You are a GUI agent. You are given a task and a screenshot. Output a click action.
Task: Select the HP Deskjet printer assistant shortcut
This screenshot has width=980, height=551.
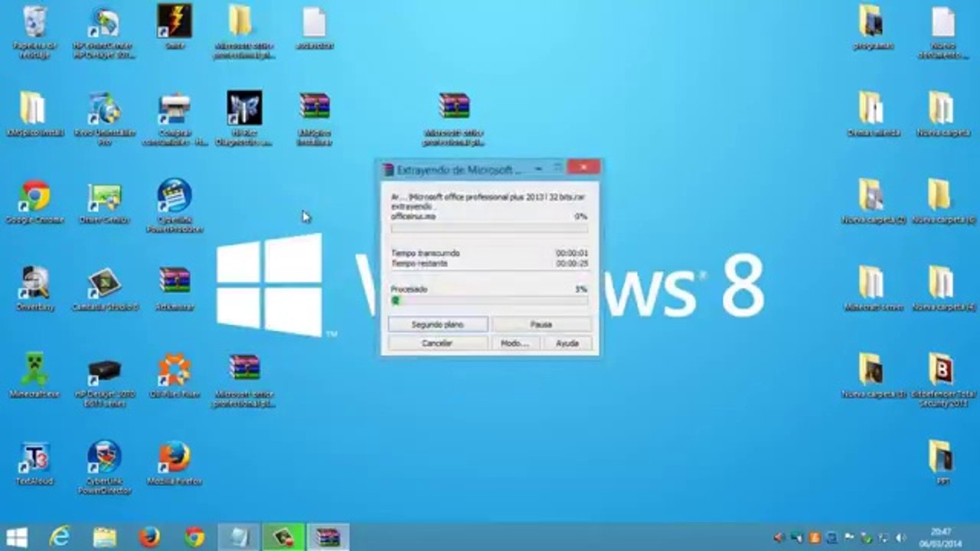pos(103,33)
